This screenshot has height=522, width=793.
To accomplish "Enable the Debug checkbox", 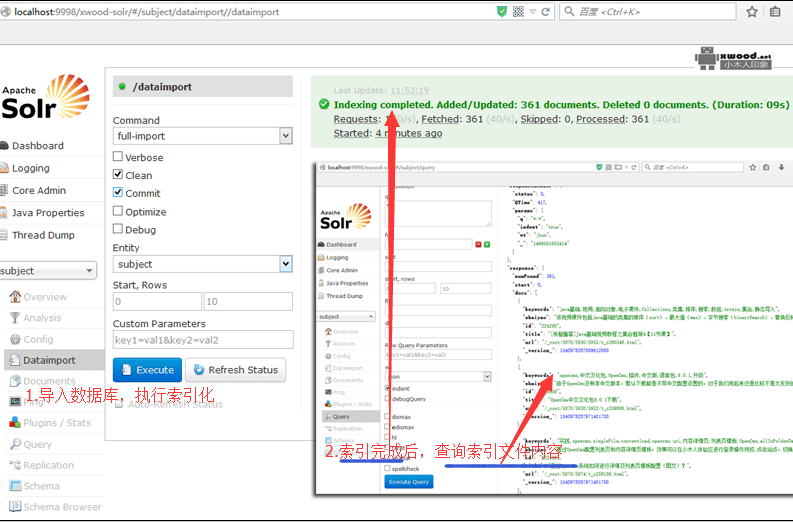I will (118, 229).
